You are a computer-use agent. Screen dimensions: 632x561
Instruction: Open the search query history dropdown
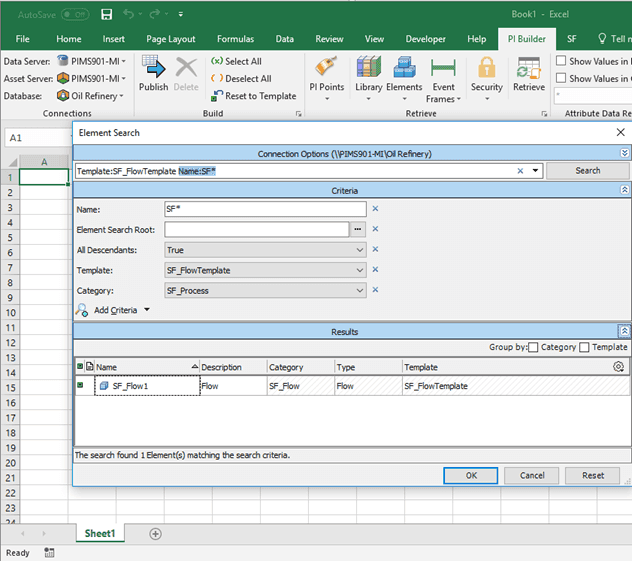click(x=535, y=170)
